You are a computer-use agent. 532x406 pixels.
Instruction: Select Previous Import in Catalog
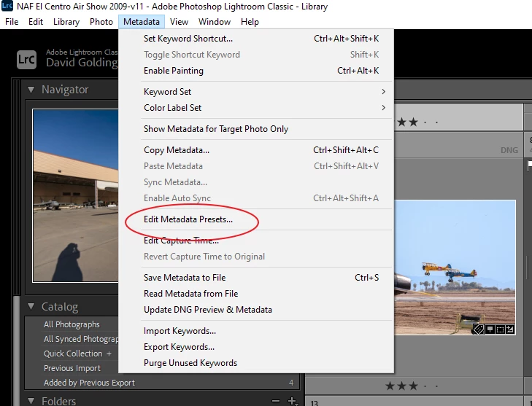point(72,368)
